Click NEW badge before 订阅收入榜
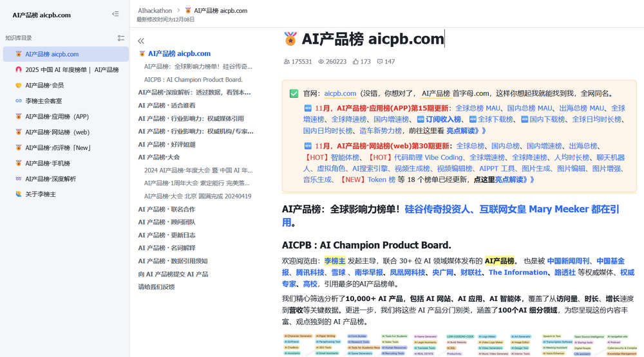The height and width of the screenshot is (357, 644). [421, 120]
